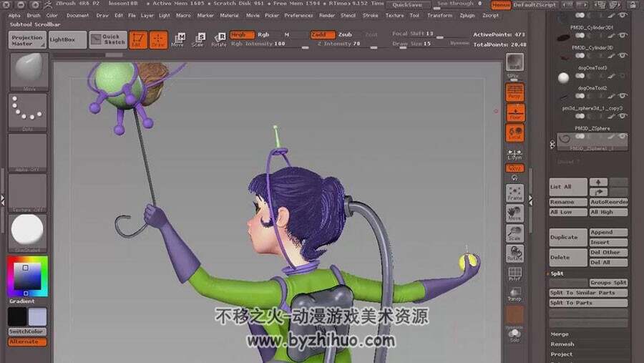Open the Zplugin menu
Screen dimensions: 644x363
467,16
